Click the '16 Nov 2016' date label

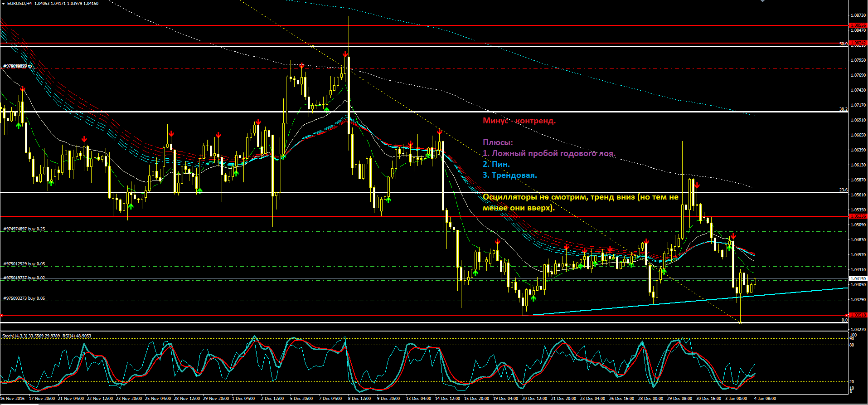(x=13, y=399)
